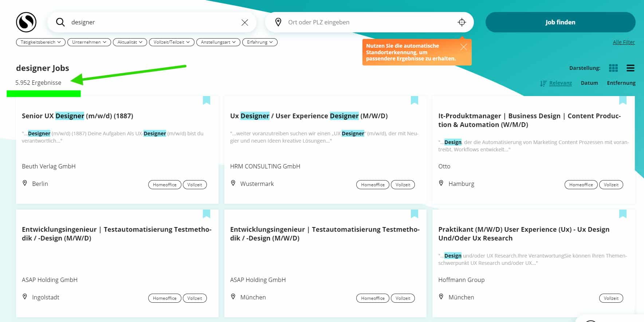
Task: Click the Wustermark location pin icon
Action: [233, 183]
